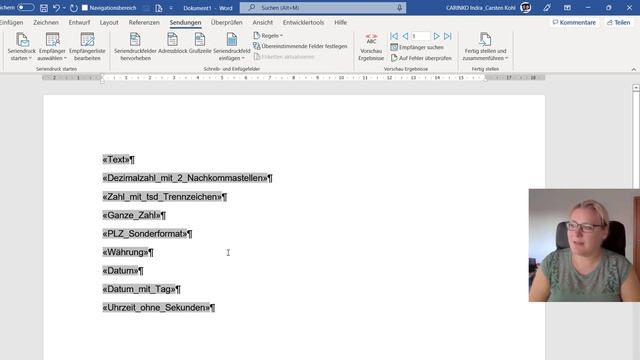Image resolution: width=640 pixels, height=360 pixels.
Task: Switch to the Referenzen tab
Action: [x=144, y=22]
